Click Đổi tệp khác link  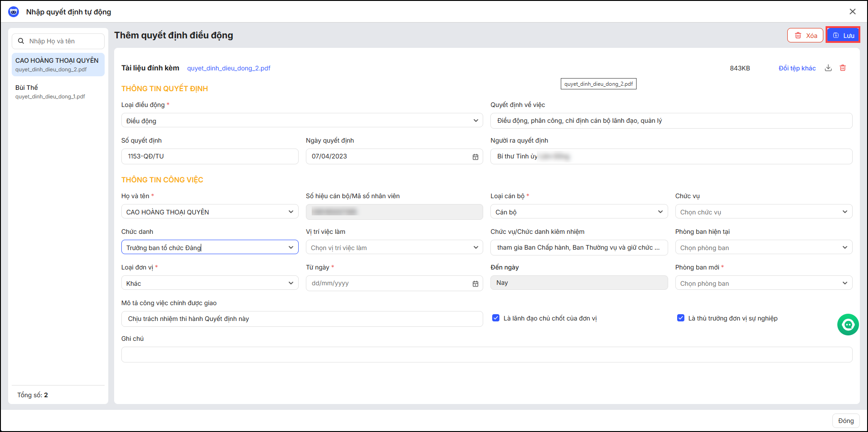point(797,68)
